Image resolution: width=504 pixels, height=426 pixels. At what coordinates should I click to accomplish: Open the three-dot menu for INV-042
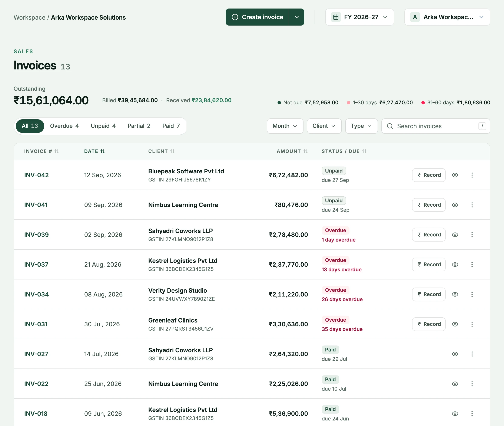472,175
